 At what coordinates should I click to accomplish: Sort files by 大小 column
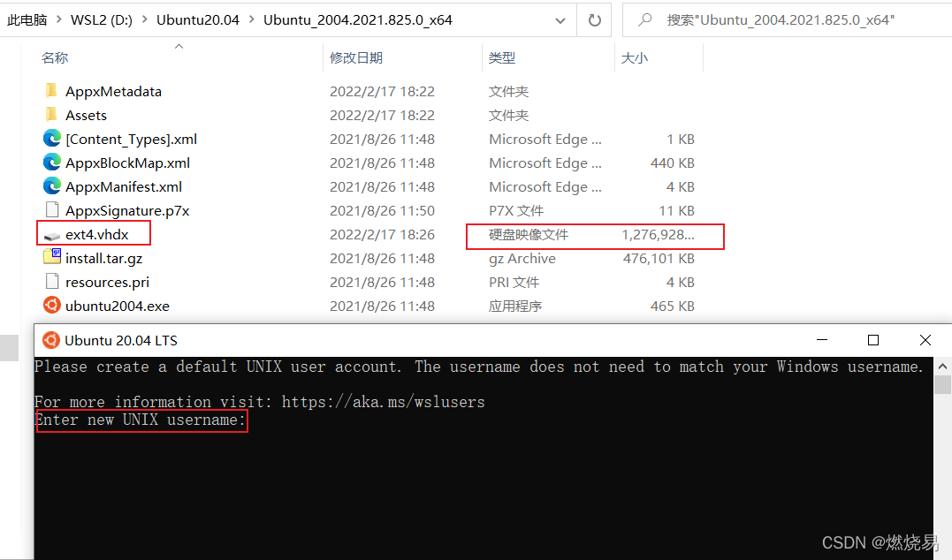point(635,57)
